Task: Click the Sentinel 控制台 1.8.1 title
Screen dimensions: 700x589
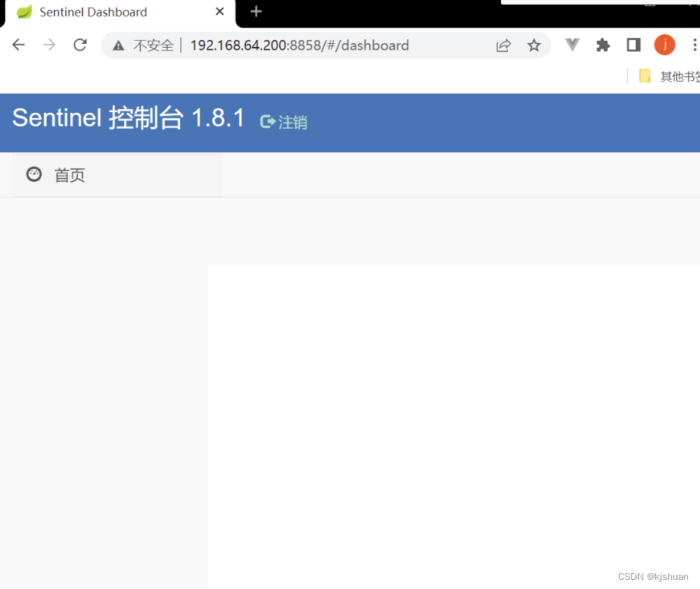Action: (x=129, y=118)
